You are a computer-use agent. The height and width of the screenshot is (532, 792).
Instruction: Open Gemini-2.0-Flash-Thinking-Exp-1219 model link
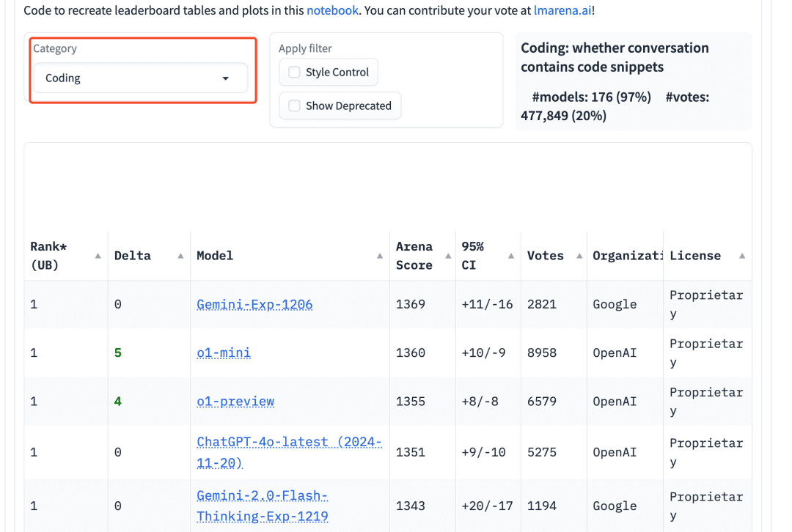coord(263,506)
